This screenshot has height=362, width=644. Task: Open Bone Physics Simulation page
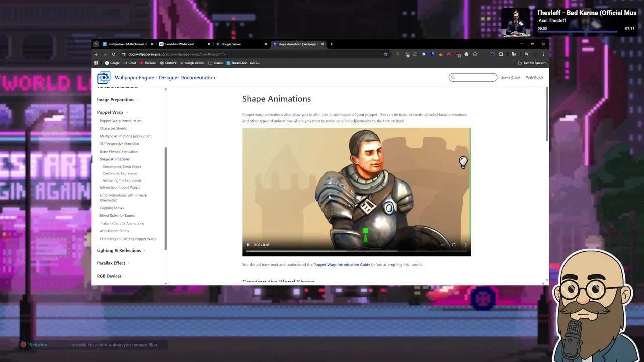[x=119, y=151]
